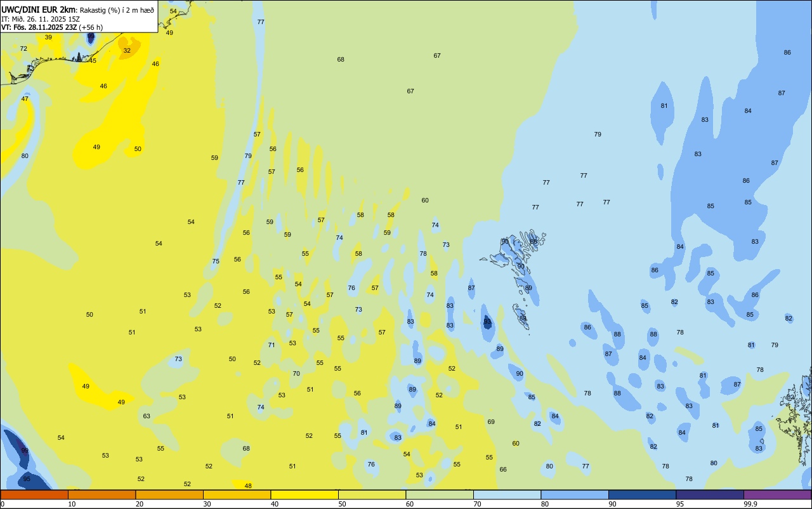This screenshot has height=509, width=812.
Task: Click the light blue 70–80 legend swatch
Action: pos(507,494)
